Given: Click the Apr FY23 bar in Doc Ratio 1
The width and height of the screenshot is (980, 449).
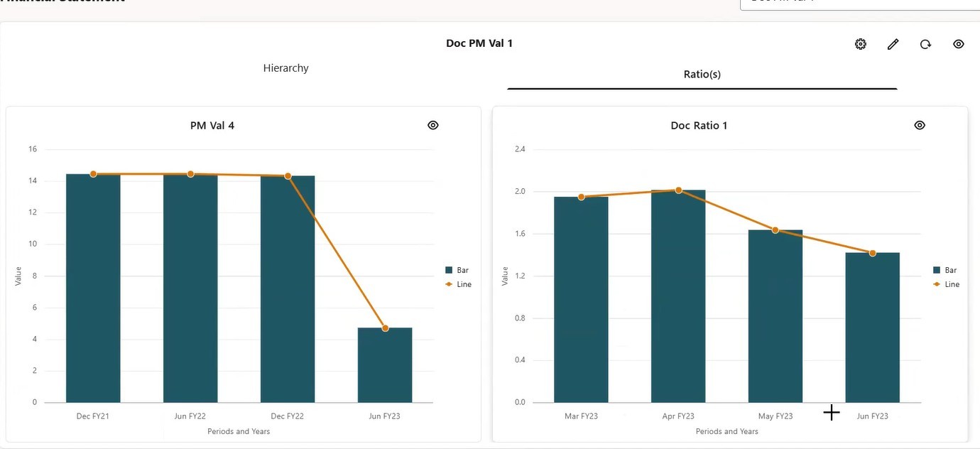Looking at the screenshot, I should (x=678, y=296).
